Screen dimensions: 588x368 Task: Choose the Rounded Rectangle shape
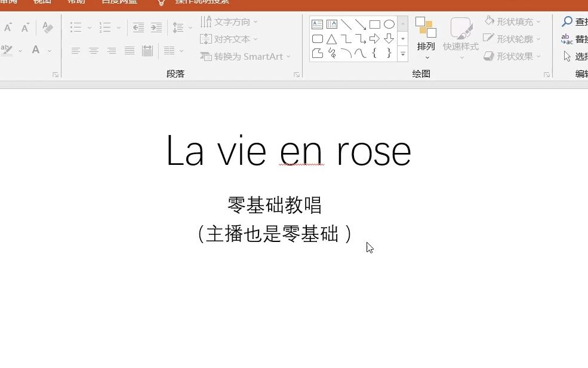pos(317,39)
